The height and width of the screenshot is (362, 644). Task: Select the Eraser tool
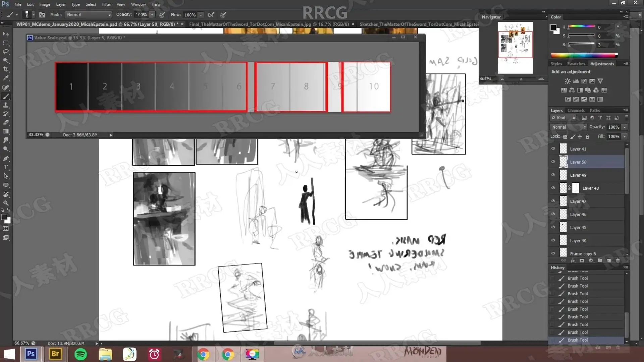[x=6, y=123]
